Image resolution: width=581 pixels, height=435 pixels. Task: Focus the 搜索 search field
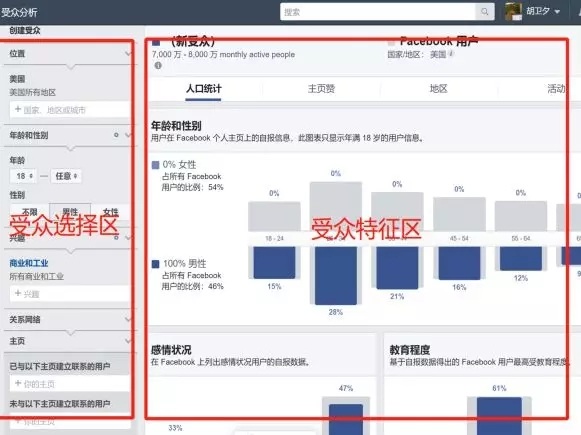click(378, 12)
